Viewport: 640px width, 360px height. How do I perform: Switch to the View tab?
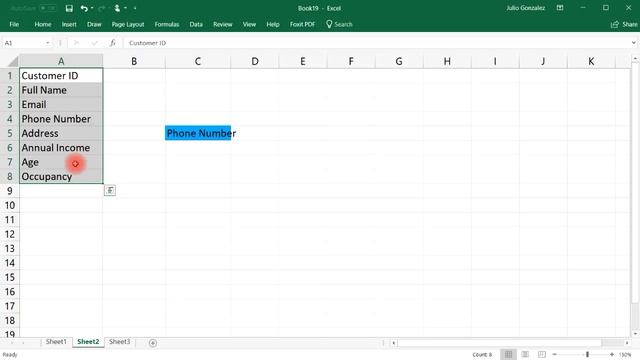[x=249, y=24]
